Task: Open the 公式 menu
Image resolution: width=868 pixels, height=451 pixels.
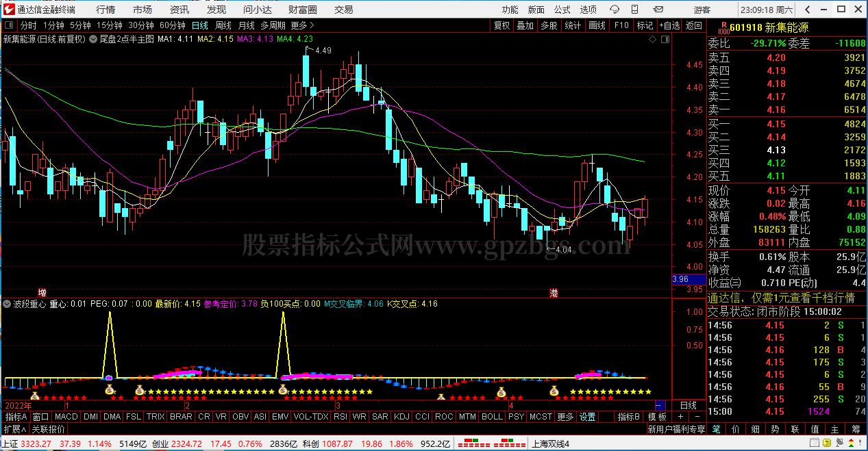Action: (562, 10)
